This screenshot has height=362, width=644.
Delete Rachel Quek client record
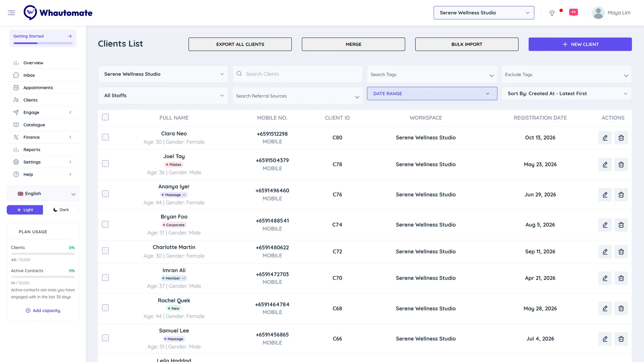[621, 308]
